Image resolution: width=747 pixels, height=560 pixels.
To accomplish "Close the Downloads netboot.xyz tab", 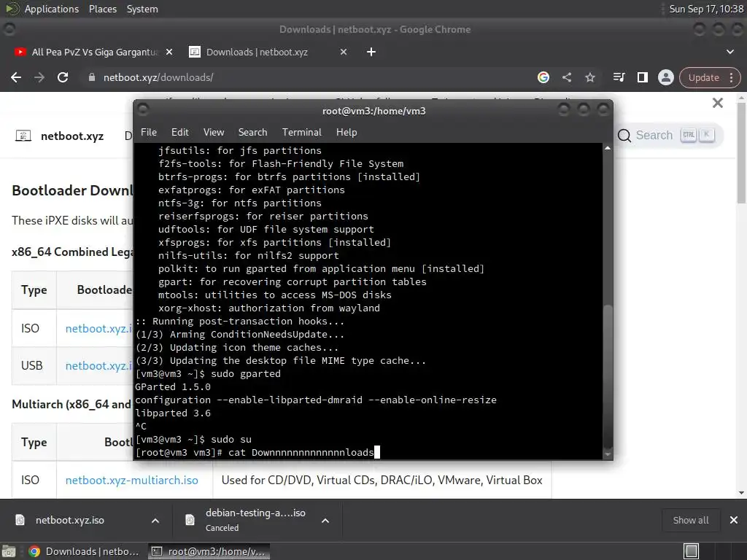I will pyautogui.click(x=344, y=52).
